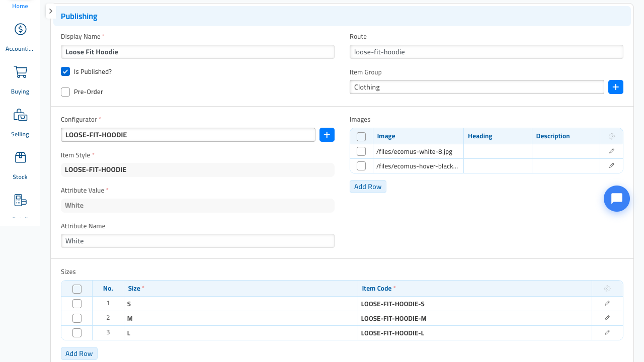Click the Image column header
644x362 pixels.
tap(418, 136)
